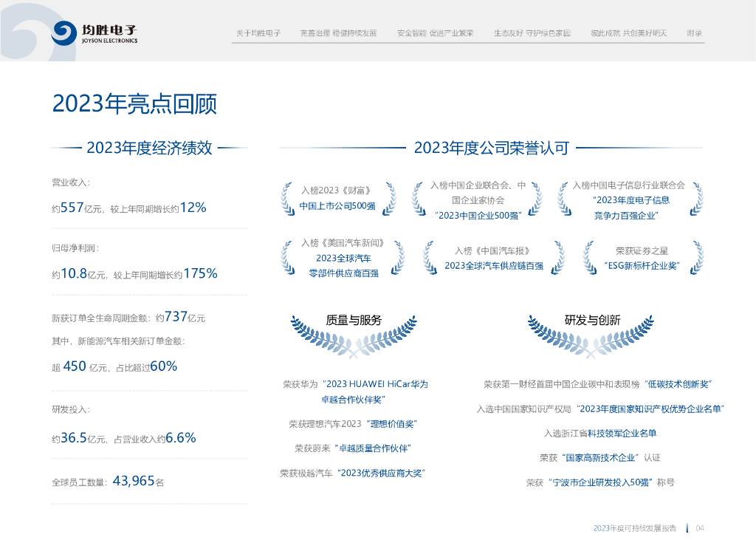The height and width of the screenshot is (557, 756).
Task: Click 荣获蔚来 "卓越质量合作伙伴" line
Action: click(x=354, y=448)
